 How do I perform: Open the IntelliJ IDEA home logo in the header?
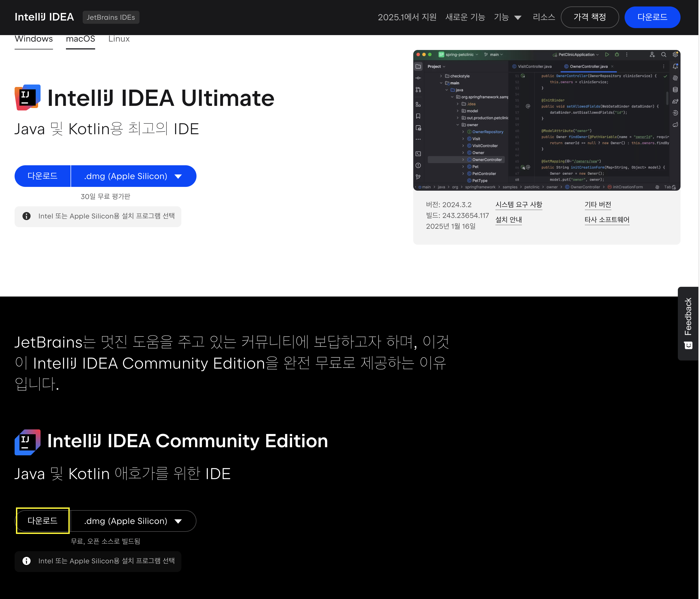[x=44, y=17]
